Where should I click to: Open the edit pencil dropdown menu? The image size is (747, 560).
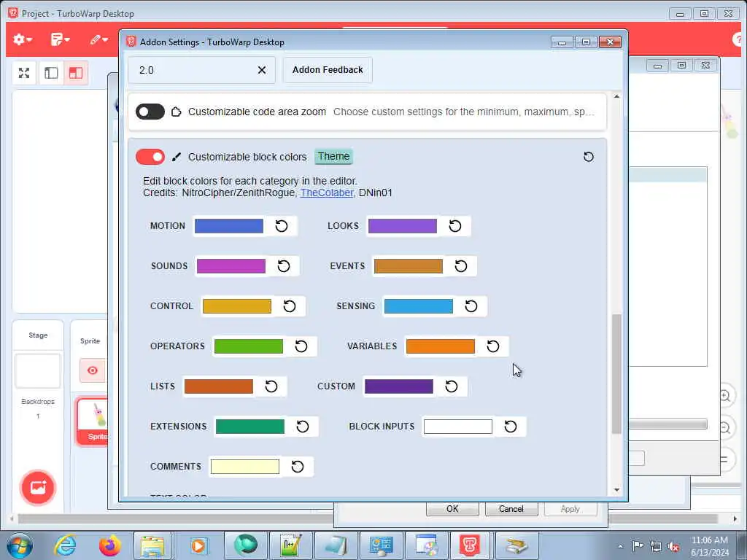point(98,39)
